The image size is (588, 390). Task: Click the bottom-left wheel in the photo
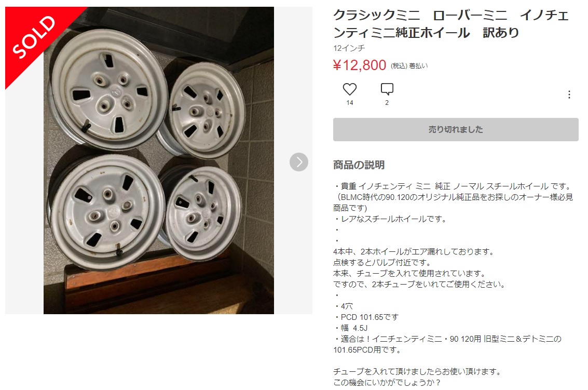(106, 212)
